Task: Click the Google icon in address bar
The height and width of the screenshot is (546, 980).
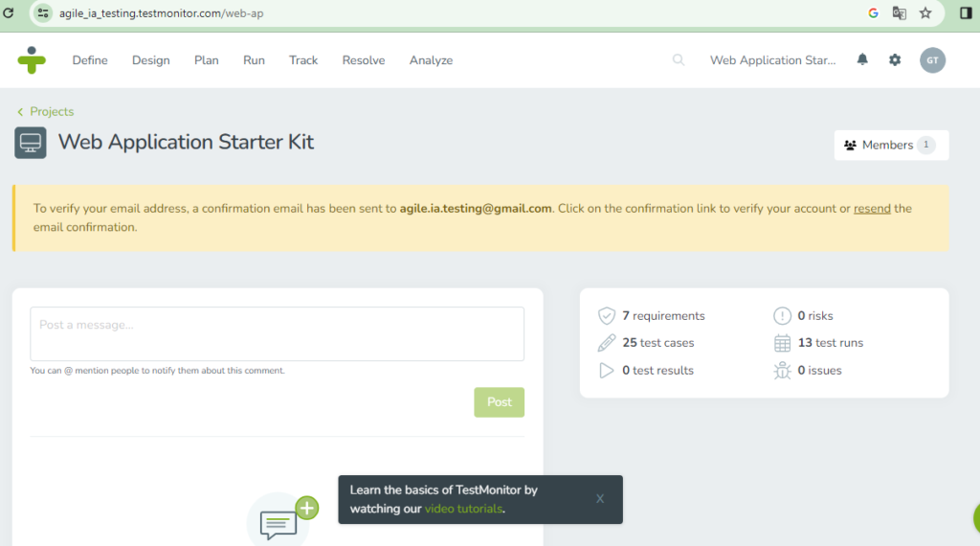Action: [x=873, y=13]
